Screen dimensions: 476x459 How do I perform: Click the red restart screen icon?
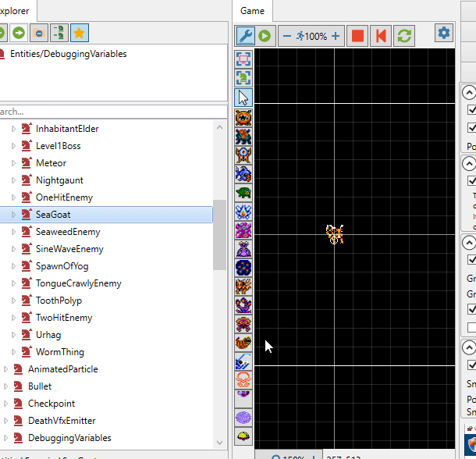(x=381, y=36)
